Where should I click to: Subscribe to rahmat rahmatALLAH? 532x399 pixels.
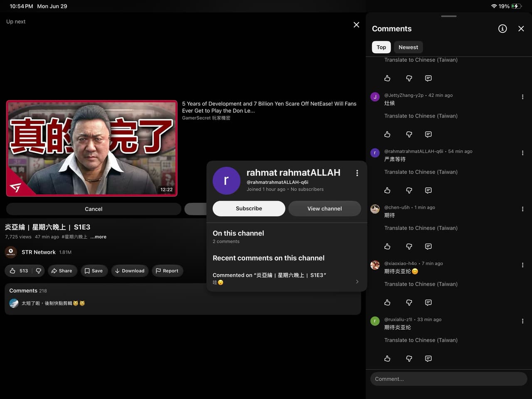coord(249,209)
